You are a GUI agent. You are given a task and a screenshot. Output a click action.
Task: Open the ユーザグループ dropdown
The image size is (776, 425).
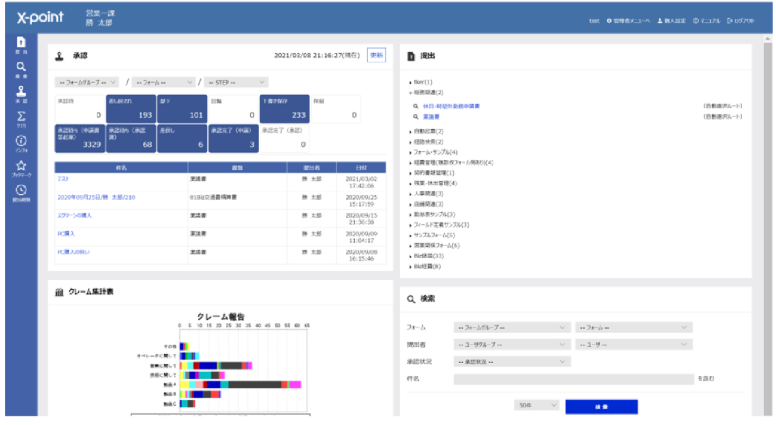point(512,344)
